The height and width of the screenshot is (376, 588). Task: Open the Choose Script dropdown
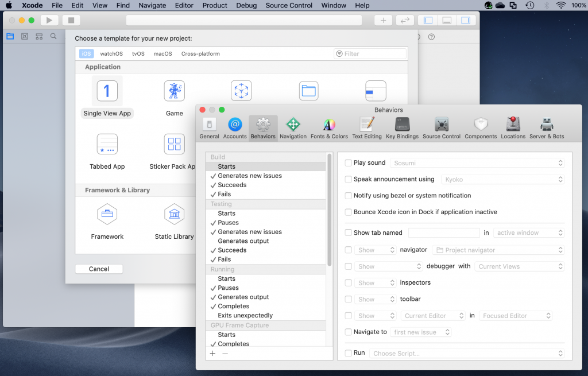point(467,354)
